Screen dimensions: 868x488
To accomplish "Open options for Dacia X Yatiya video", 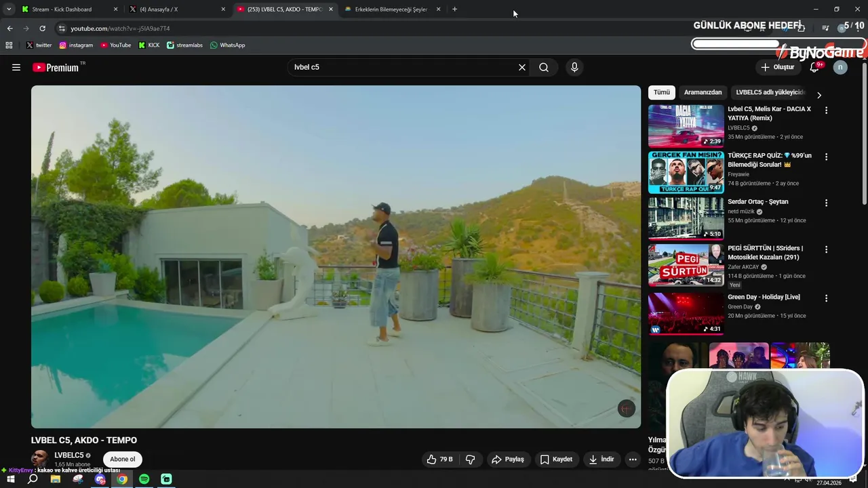I will click(826, 110).
